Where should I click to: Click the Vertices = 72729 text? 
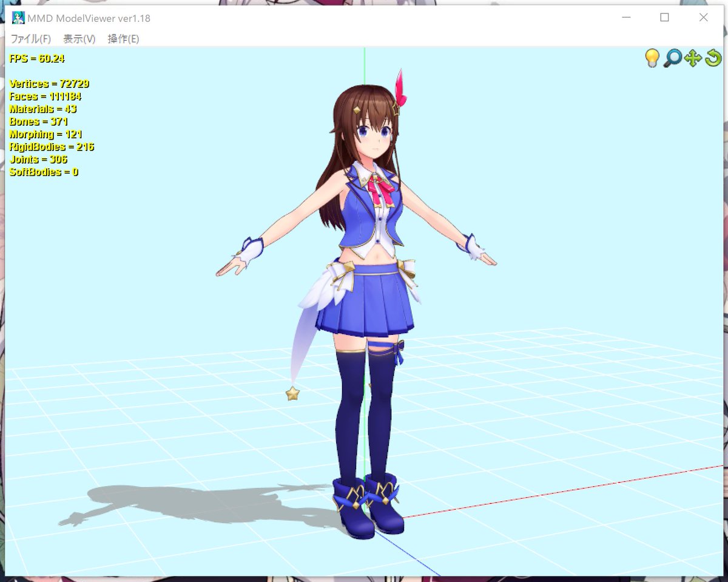click(49, 84)
